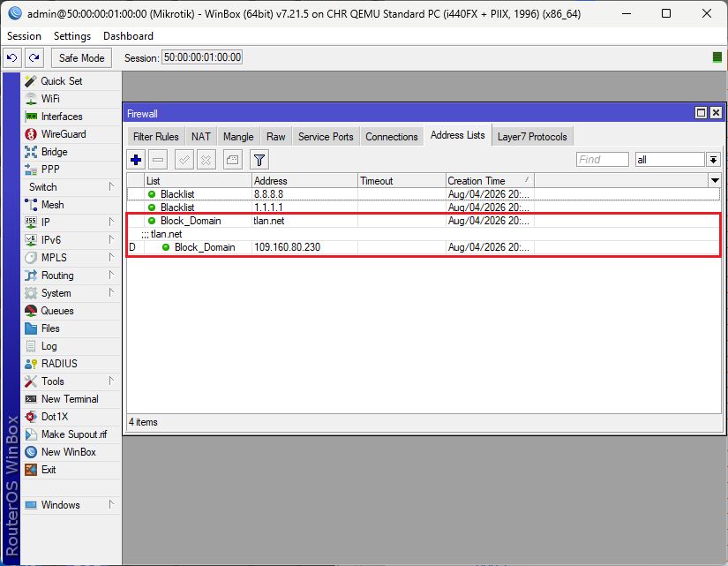Expand the Switch submenu
The height and width of the screenshot is (566, 728).
pos(71,187)
